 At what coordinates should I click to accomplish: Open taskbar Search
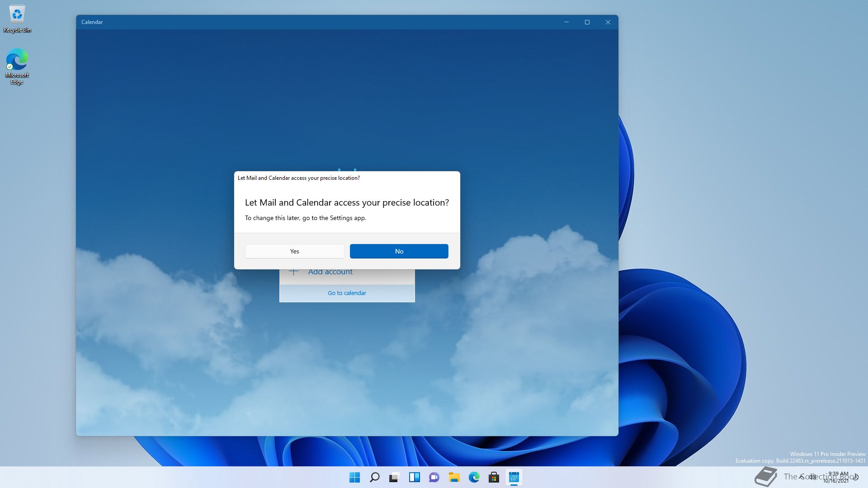374,477
